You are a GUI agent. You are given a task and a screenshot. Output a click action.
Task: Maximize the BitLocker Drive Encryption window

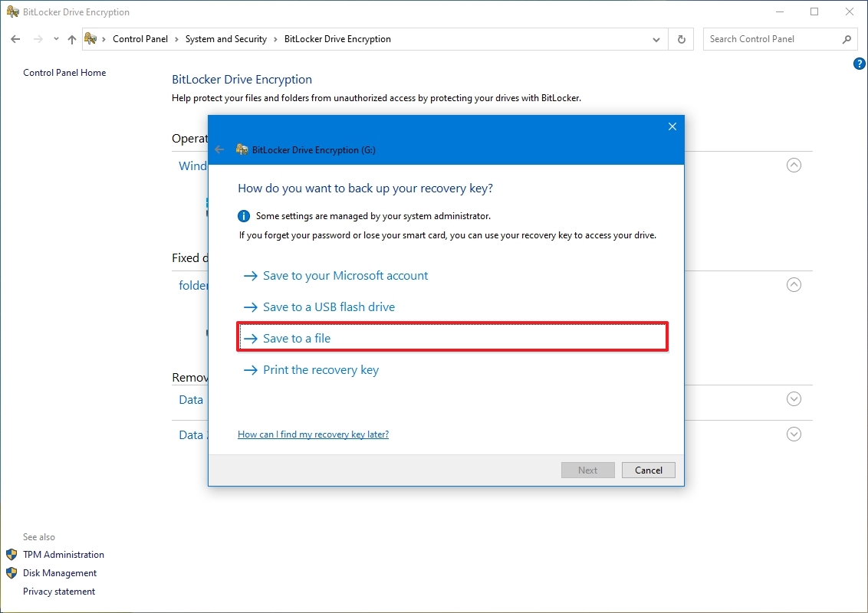tap(814, 11)
